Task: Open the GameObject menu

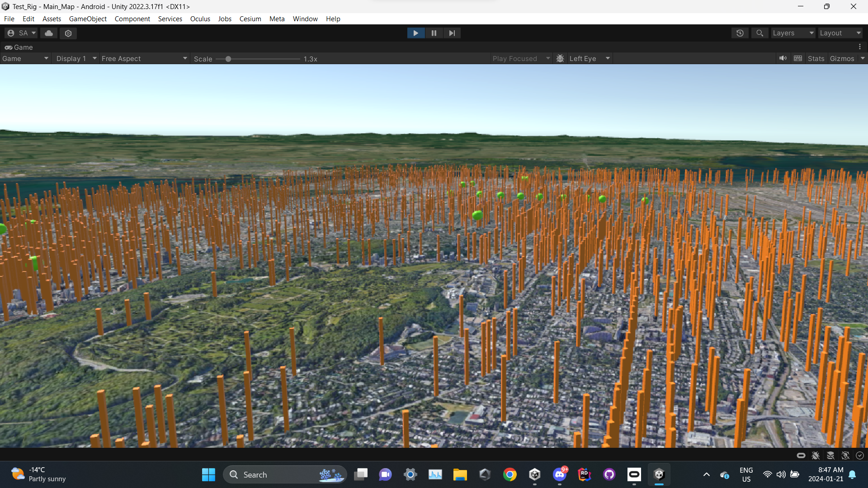Action: 88,19
